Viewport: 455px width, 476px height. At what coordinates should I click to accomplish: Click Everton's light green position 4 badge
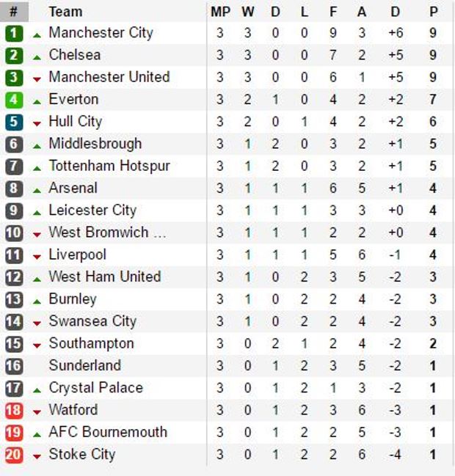coord(14,100)
